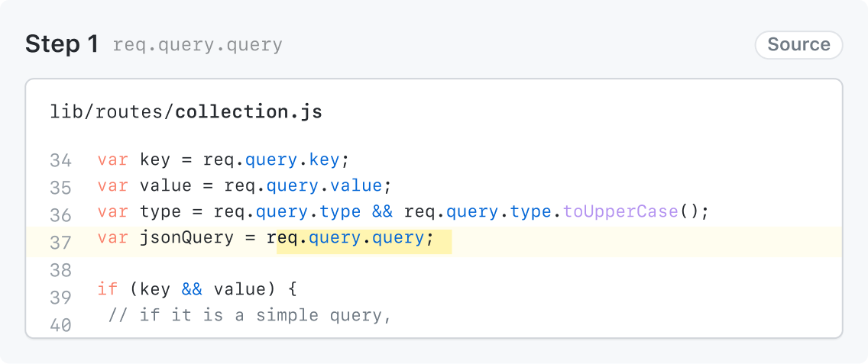Click the type variable declaration on line 36
This screenshot has width=868, height=364.
pos(160,211)
